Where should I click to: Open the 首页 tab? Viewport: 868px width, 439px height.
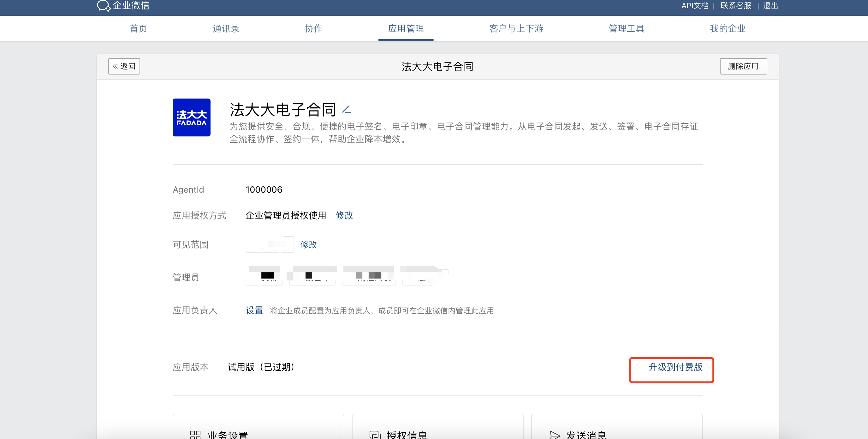[138, 29]
